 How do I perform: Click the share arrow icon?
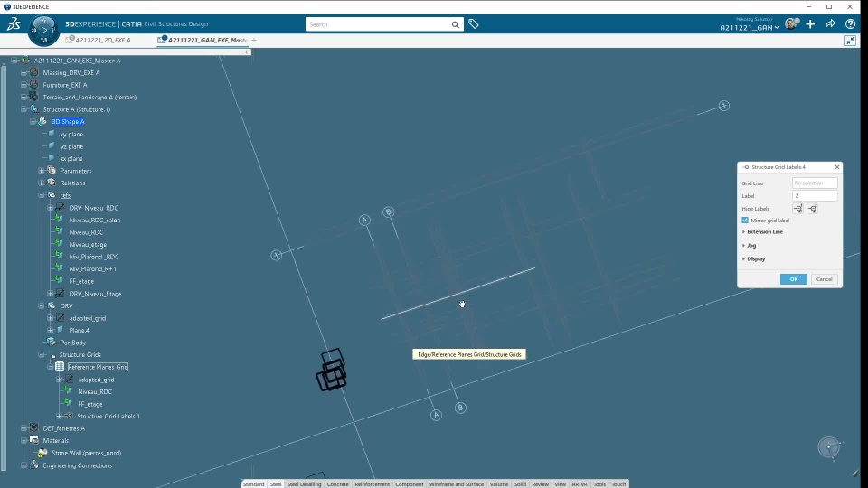tap(830, 24)
